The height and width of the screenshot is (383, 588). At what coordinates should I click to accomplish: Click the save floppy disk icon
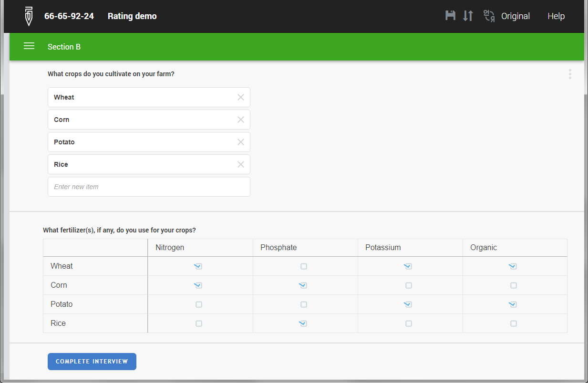point(450,16)
